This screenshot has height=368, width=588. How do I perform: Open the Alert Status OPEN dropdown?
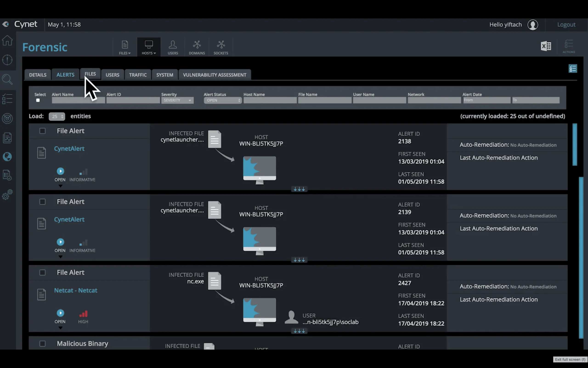[x=223, y=100]
